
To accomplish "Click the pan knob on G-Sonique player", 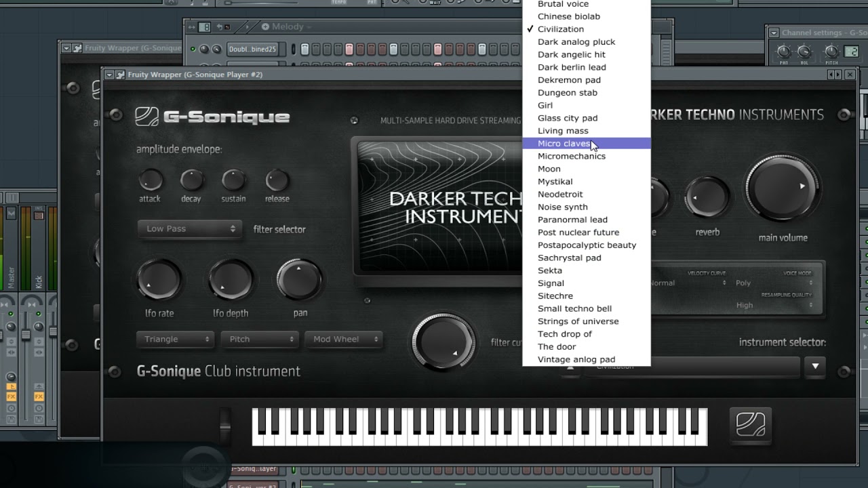I will [299, 279].
